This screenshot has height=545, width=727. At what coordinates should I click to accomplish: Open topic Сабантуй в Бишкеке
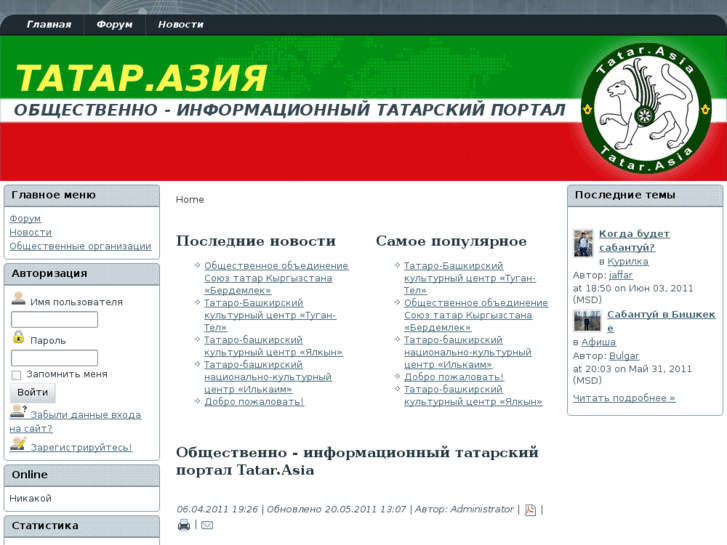tap(661, 321)
